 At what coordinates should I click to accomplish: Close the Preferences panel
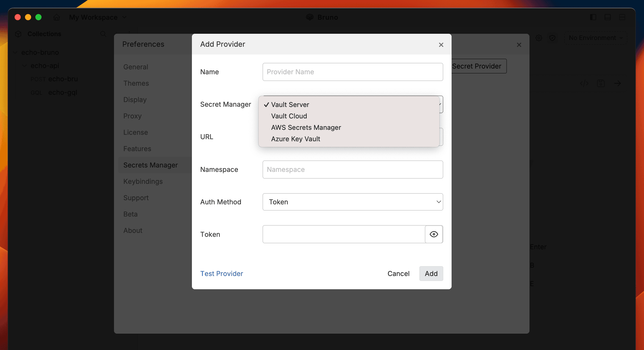519,45
